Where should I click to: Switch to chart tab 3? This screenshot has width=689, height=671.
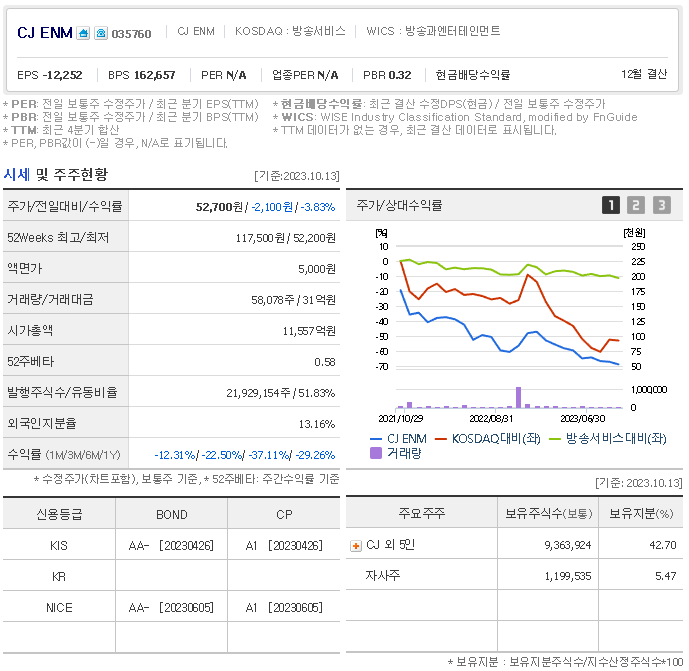coord(662,205)
